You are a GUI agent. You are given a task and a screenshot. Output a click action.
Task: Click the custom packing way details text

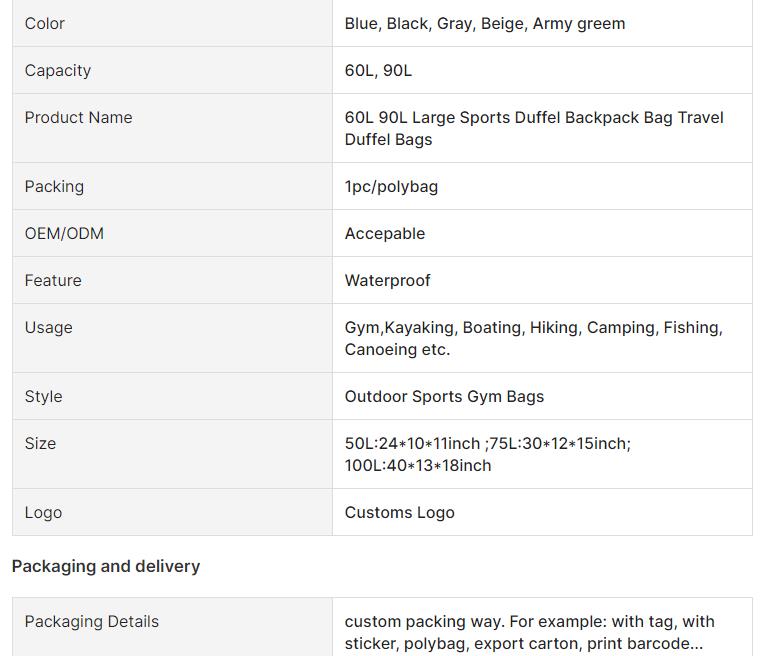pyautogui.click(x=529, y=632)
